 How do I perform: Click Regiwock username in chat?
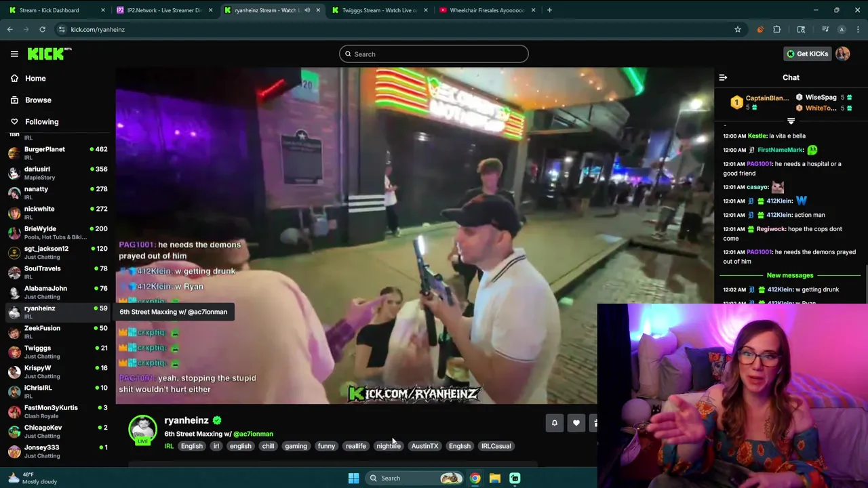[x=772, y=229]
